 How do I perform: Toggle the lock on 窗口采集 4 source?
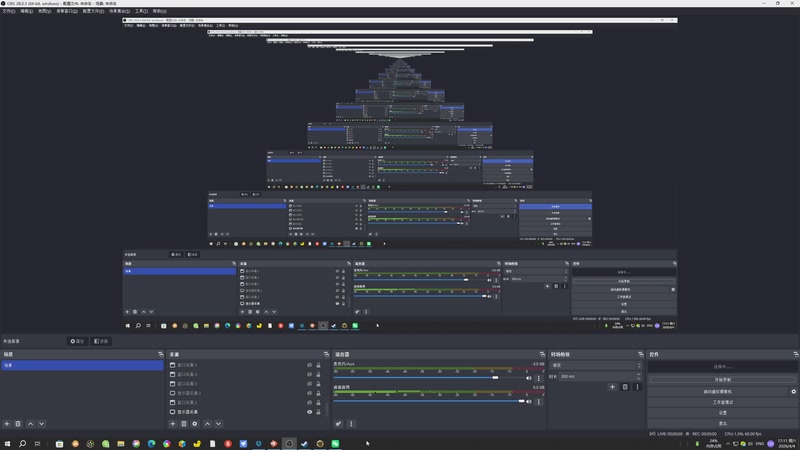click(x=318, y=374)
